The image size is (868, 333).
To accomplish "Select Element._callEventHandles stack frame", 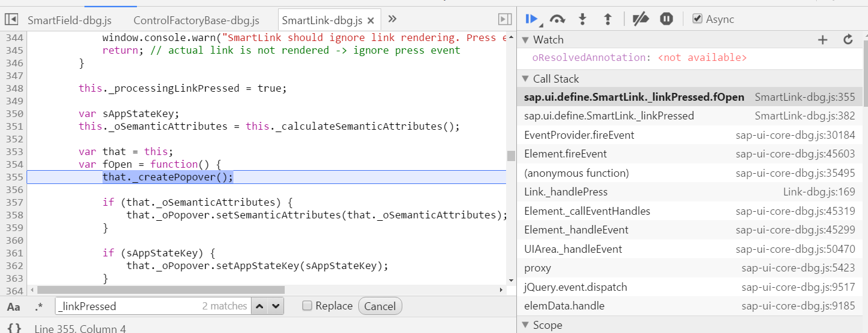I will tap(689, 211).
